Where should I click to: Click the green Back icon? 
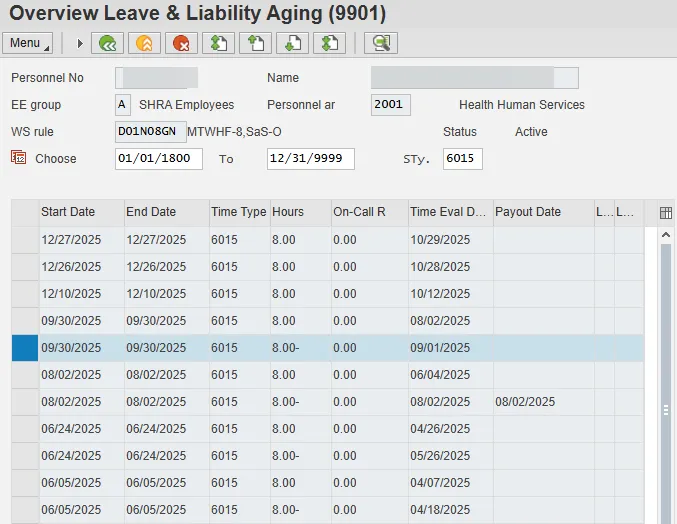pos(107,43)
